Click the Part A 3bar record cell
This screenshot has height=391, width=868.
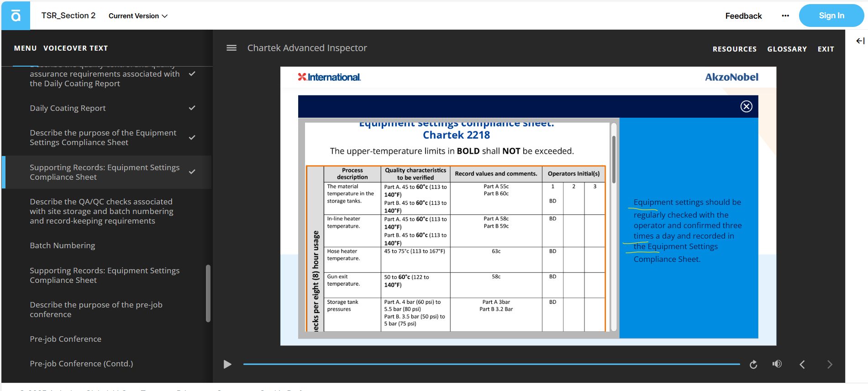coord(496,314)
